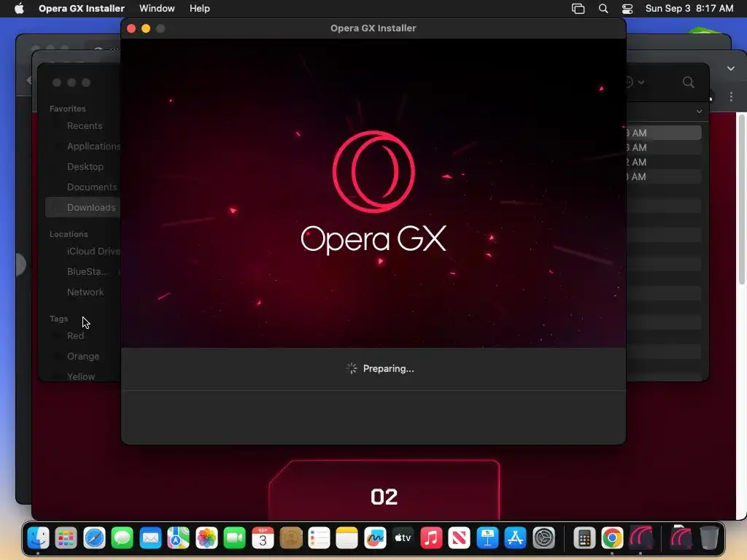Open Photos app in dock
Viewport: 747px width, 560px height.
point(206,539)
